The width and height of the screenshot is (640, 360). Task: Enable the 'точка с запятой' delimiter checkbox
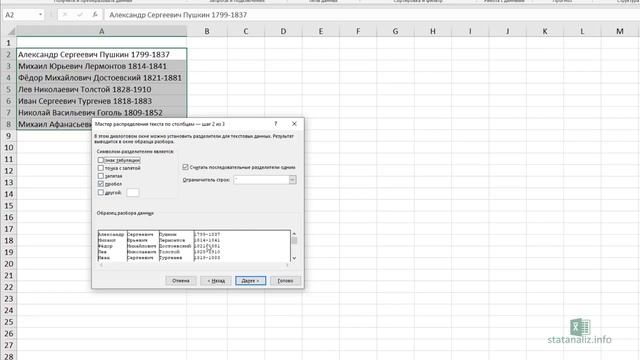100,168
